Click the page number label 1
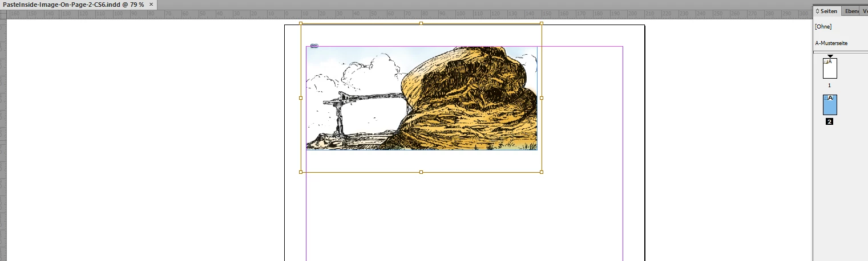 (x=829, y=85)
